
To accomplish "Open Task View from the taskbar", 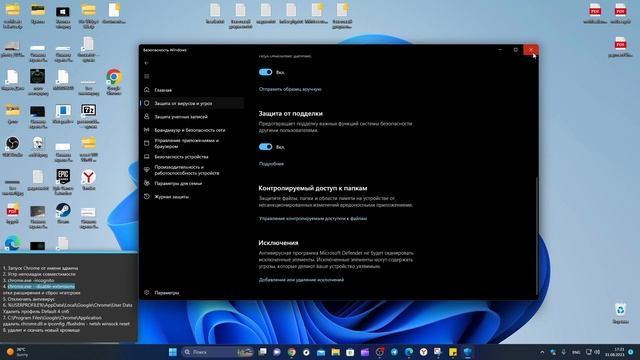I will pyautogui.click(x=262, y=352).
